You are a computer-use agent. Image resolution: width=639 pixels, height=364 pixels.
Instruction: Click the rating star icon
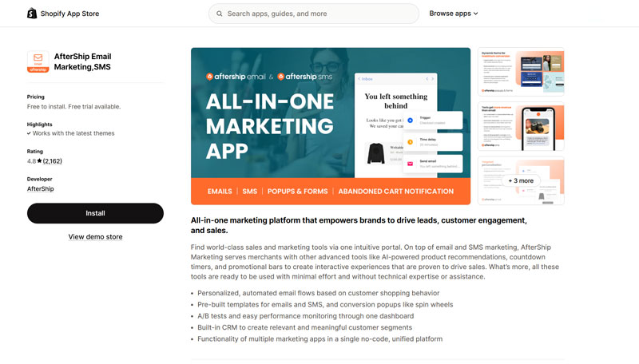(38, 161)
